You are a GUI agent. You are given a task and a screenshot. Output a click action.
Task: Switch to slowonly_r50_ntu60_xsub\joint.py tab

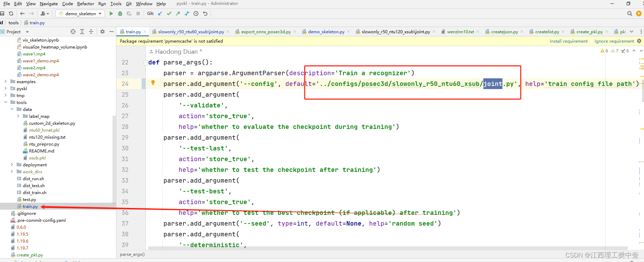click(191, 32)
